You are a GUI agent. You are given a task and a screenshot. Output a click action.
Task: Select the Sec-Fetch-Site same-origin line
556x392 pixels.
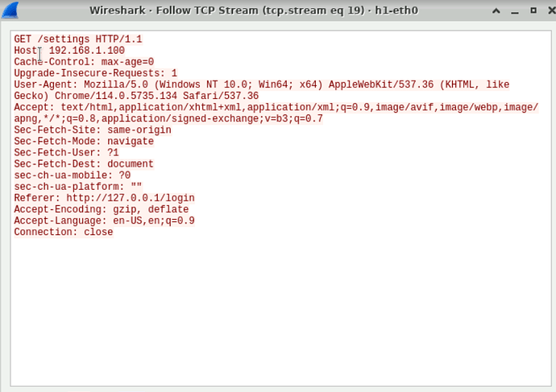click(93, 130)
